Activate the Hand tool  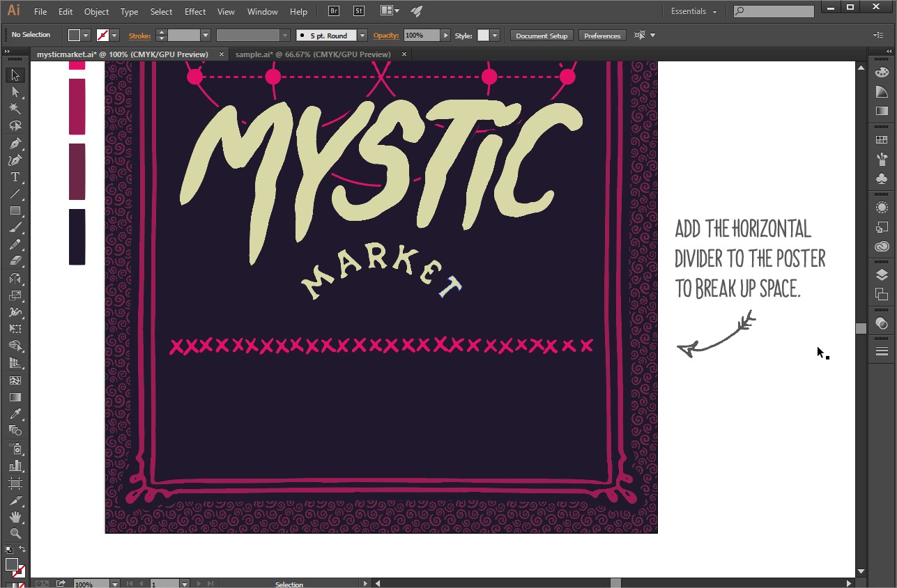point(15,517)
